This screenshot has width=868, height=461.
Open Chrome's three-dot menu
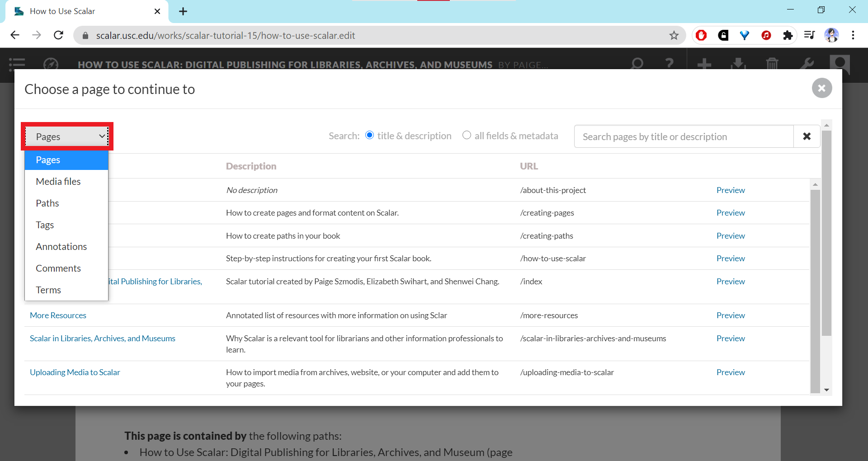[853, 35]
